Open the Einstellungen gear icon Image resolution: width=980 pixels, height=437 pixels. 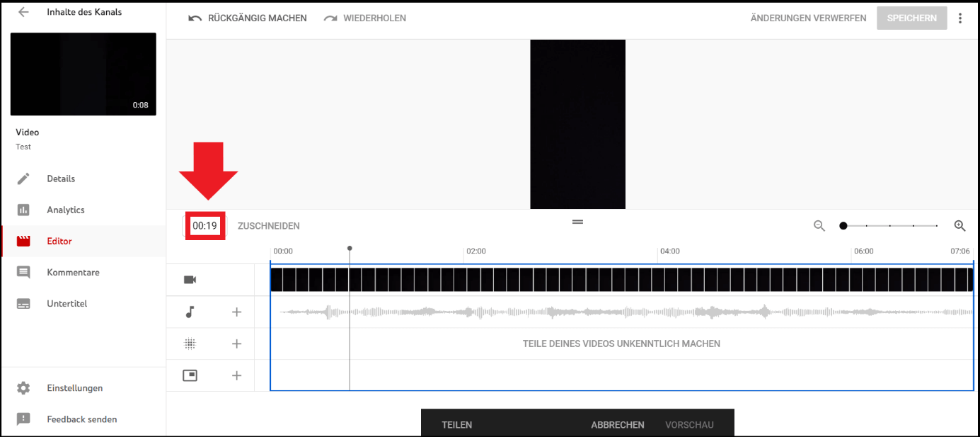click(23, 388)
